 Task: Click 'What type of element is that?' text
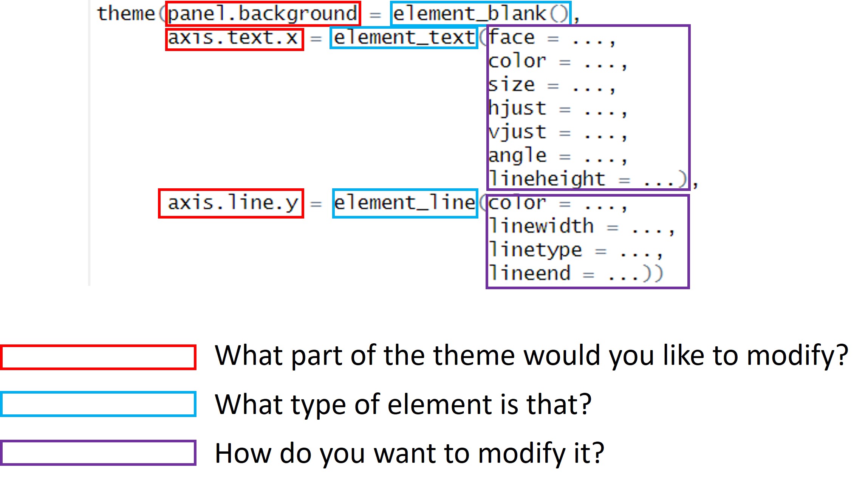403,405
